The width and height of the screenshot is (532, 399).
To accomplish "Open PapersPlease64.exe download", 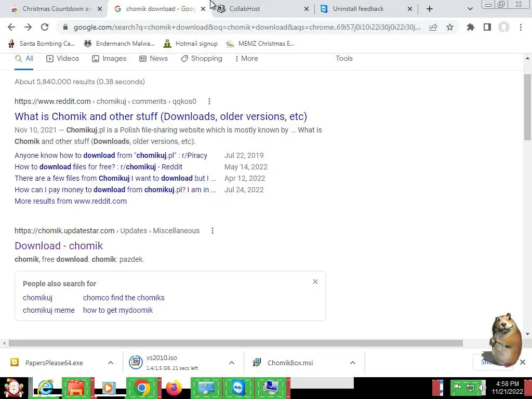I will pyautogui.click(x=54, y=363).
